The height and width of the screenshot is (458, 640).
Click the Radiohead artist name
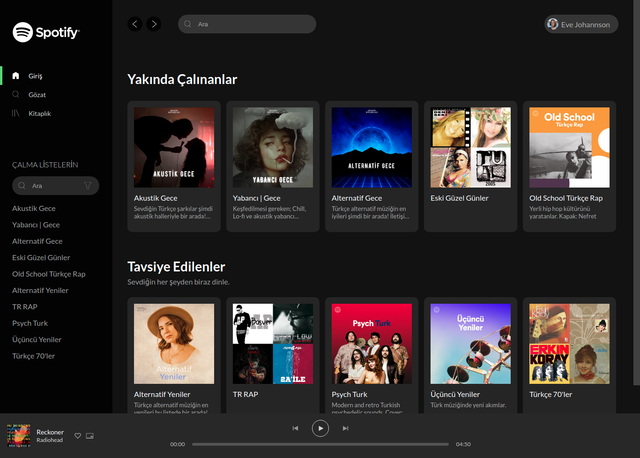pyautogui.click(x=49, y=440)
